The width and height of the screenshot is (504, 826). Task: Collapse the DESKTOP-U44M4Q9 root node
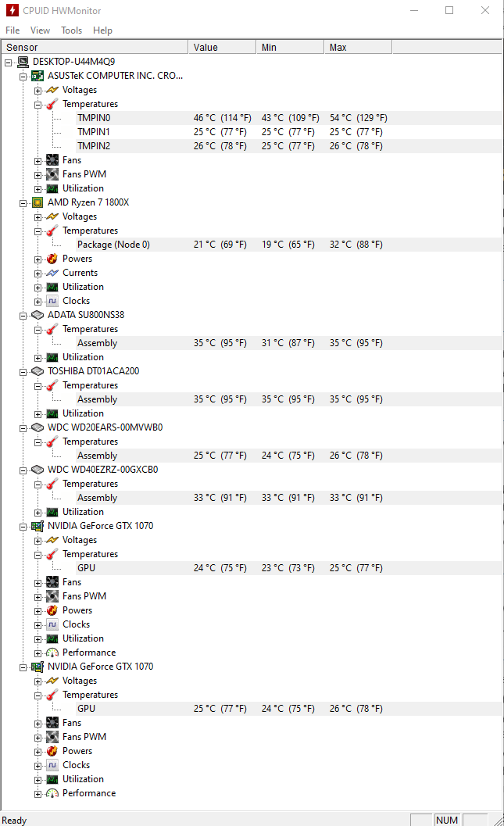(x=9, y=62)
